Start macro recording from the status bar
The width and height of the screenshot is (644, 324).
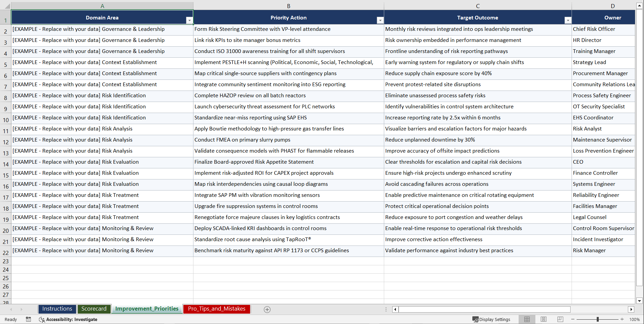[x=28, y=319]
